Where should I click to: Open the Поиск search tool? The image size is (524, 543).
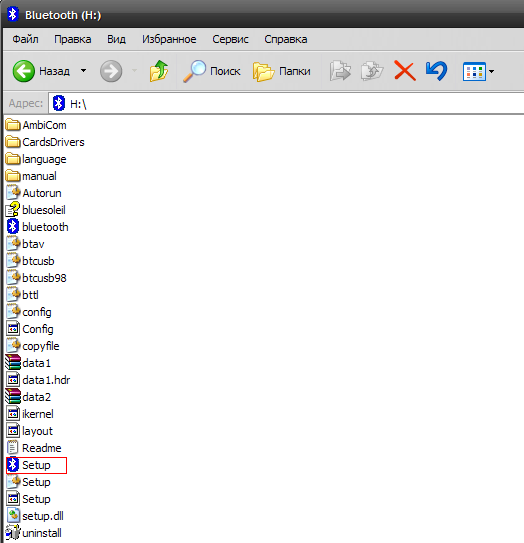click(211, 71)
